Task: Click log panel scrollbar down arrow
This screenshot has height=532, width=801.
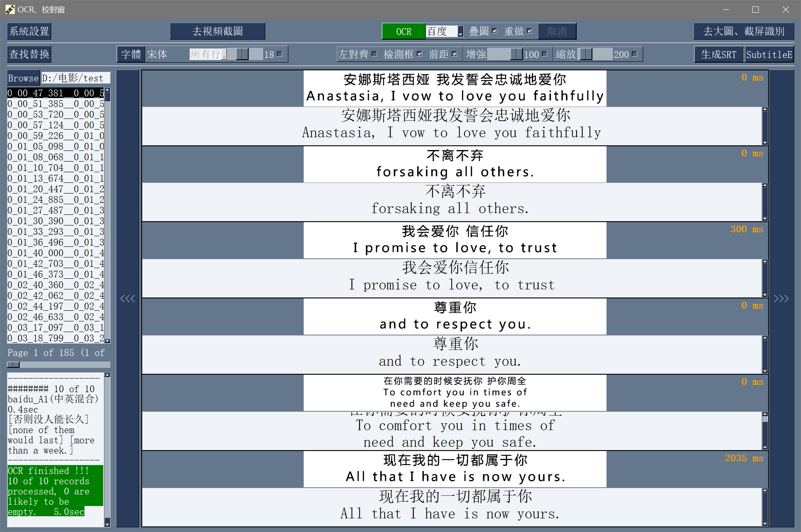Action: [107, 524]
